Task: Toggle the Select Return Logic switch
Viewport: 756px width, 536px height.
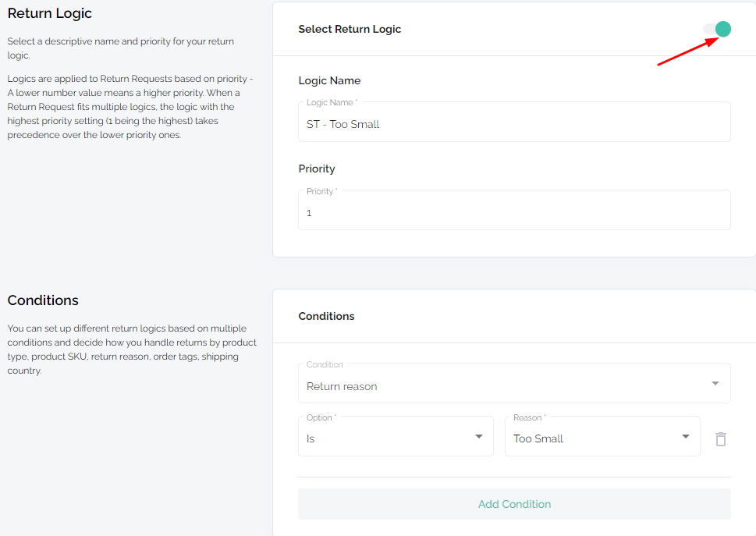Action: [x=717, y=30]
